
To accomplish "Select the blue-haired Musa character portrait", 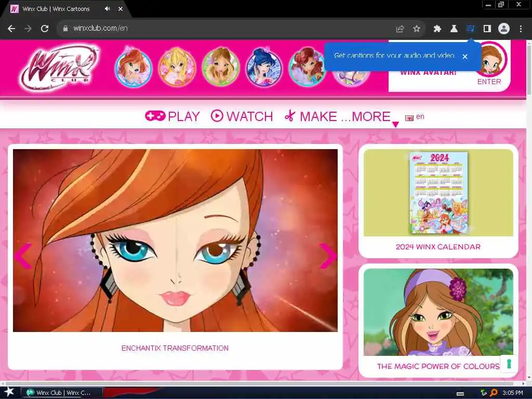I will tap(264, 67).
